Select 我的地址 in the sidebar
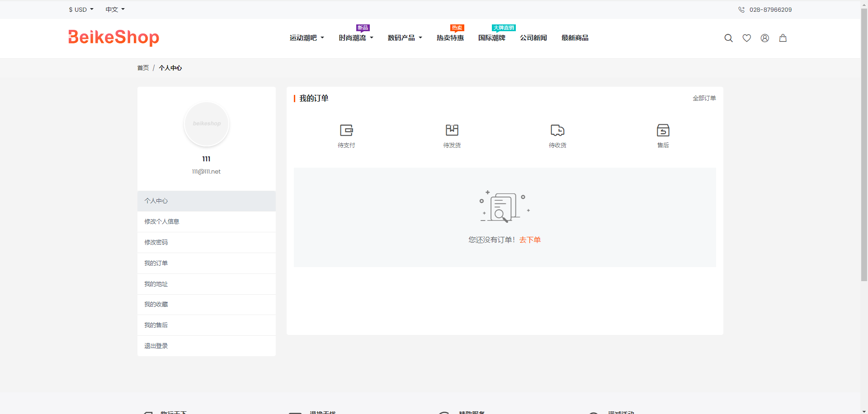 (x=156, y=284)
